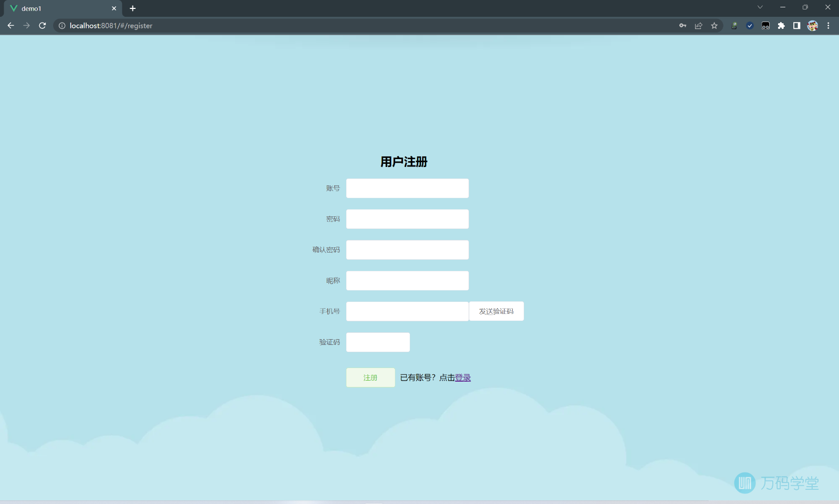View site information icon in address bar

click(62, 26)
